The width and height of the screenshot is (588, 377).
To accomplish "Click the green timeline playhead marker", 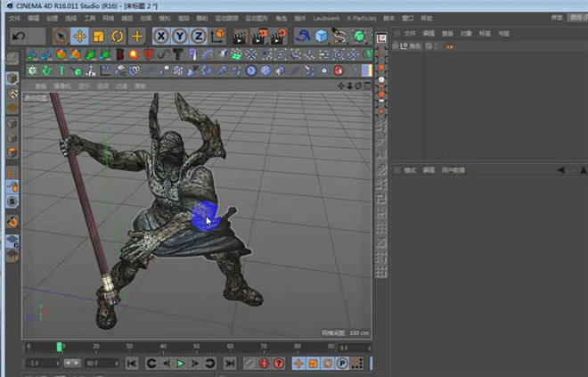I will pos(60,347).
